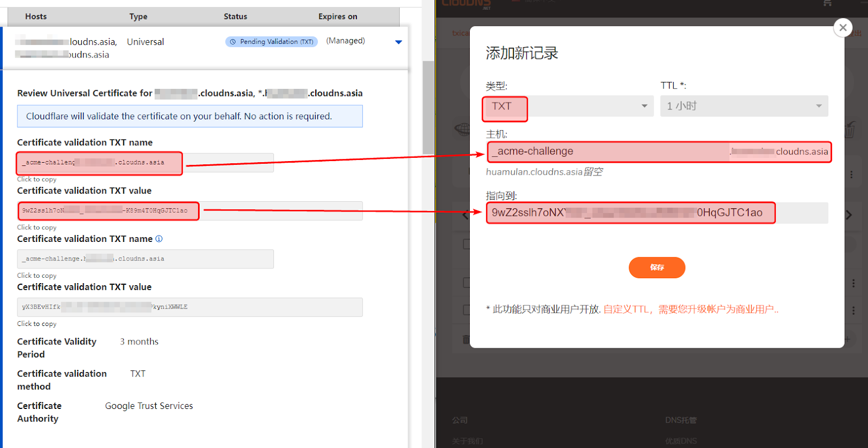
Task: Close the add new record dialog
Action: pyautogui.click(x=843, y=28)
